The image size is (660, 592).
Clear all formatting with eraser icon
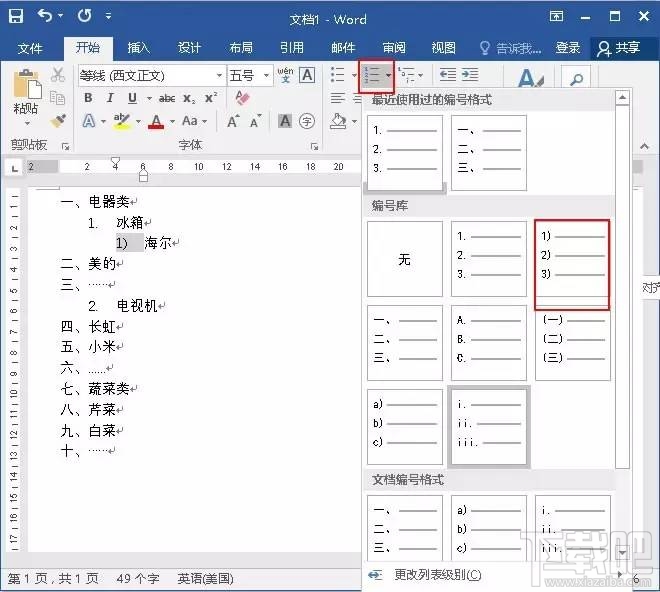(242, 98)
